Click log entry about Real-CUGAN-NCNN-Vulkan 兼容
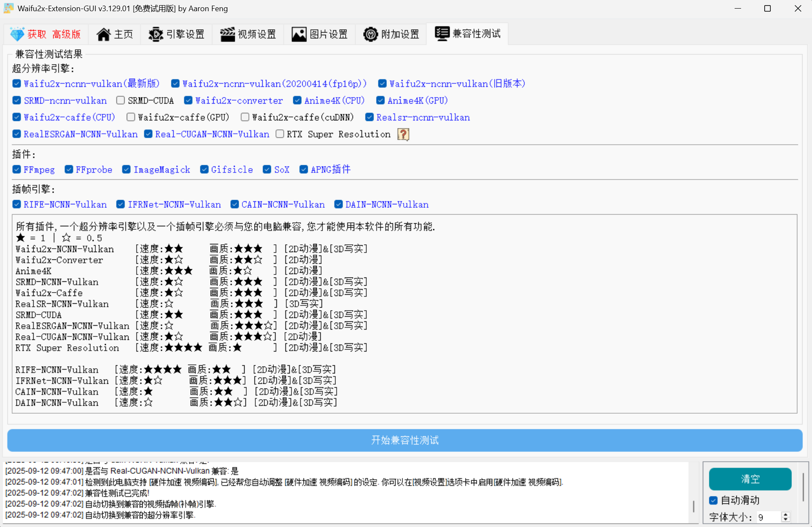812x527 pixels. pyautogui.click(x=122, y=471)
